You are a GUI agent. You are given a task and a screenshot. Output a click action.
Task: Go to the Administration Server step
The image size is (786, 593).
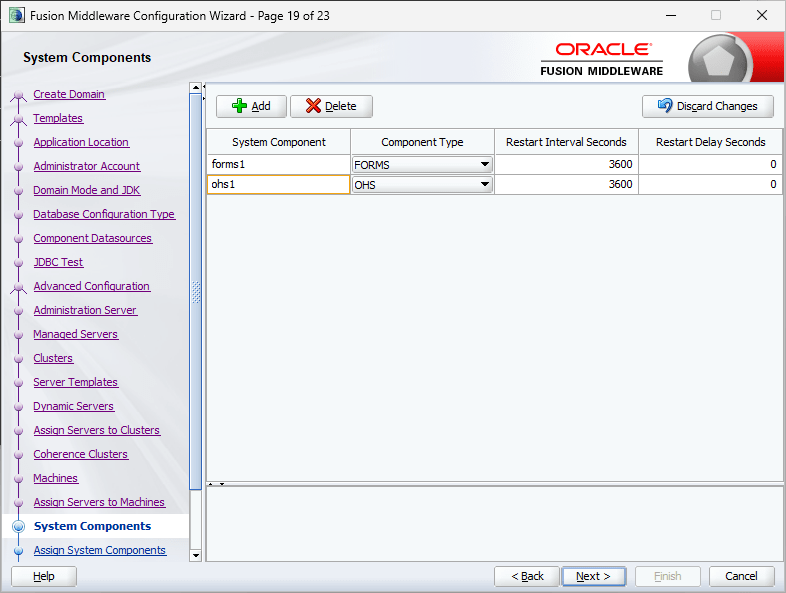click(85, 310)
